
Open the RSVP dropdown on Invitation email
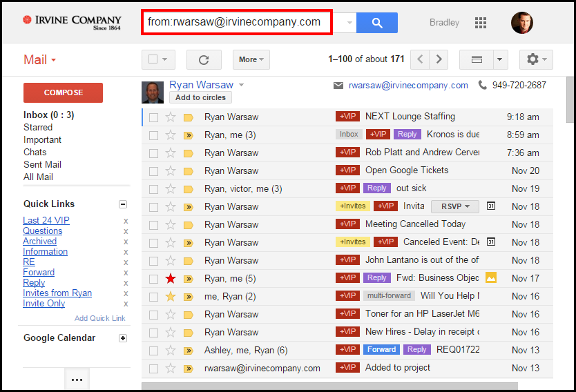pyautogui.click(x=455, y=206)
